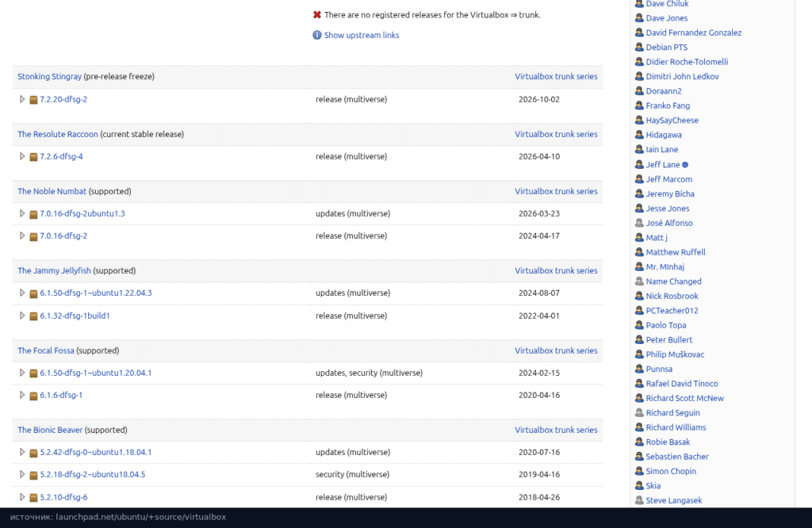This screenshot has height=528, width=812.
Task: Open the Show upstream links link
Action: click(x=362, y=35)
